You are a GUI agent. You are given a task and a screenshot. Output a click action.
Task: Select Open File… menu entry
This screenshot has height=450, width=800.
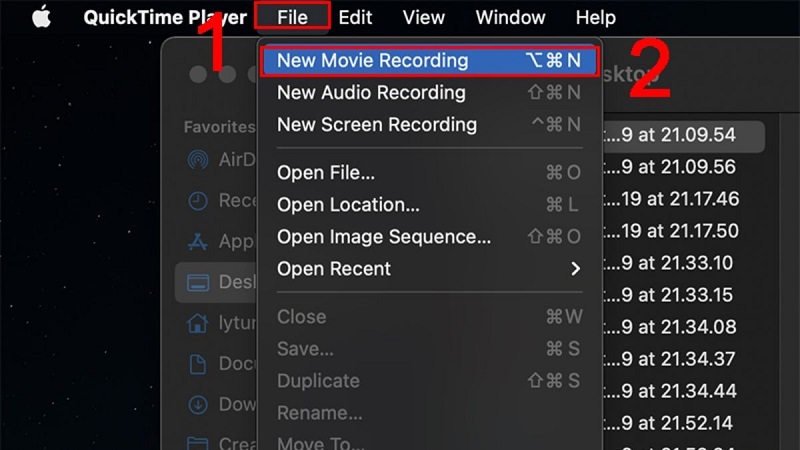[x=326, y=172]
